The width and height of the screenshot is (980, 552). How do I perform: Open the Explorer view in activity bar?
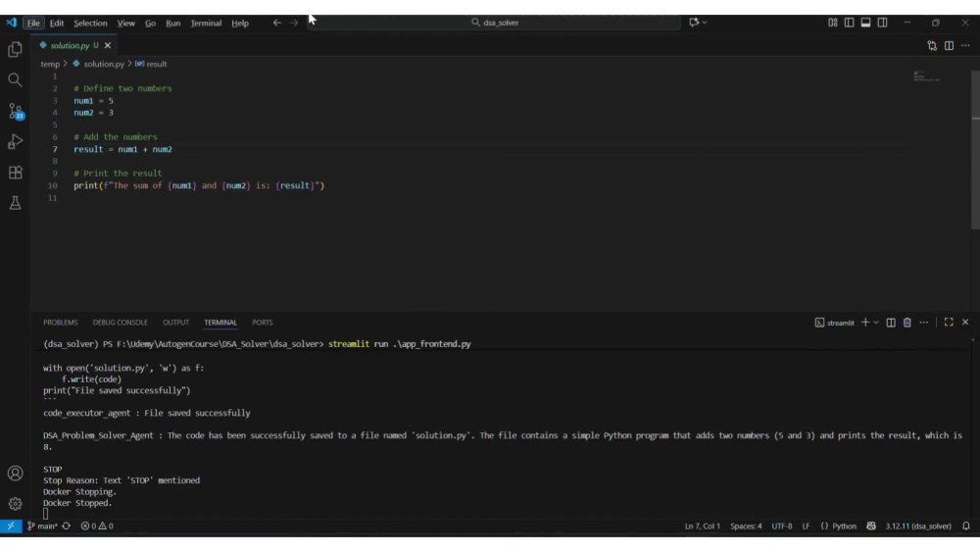15,49
